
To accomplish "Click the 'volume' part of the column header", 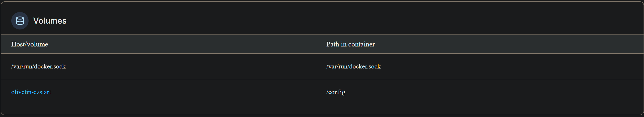I will (x=37, y=44).
